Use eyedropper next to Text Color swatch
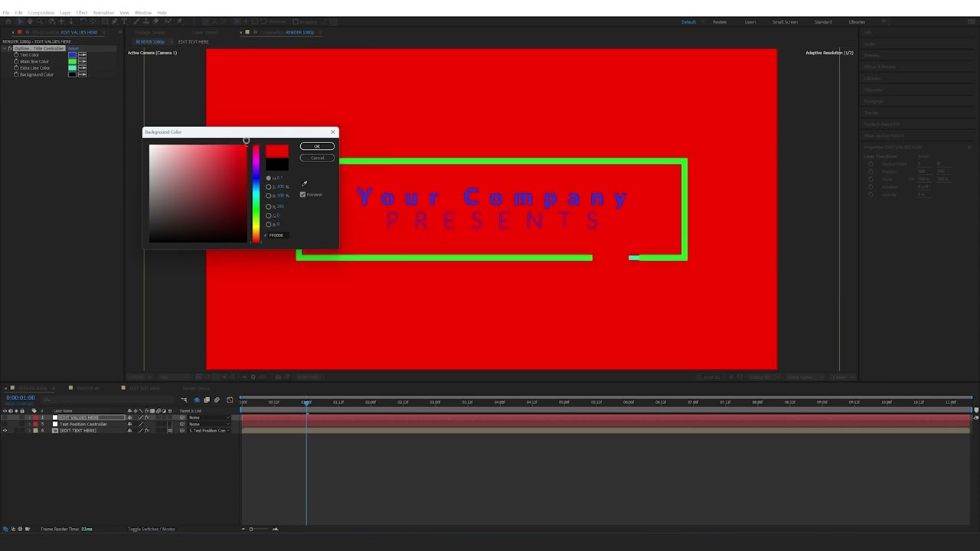980x551 pixels. tap(82, 55)
